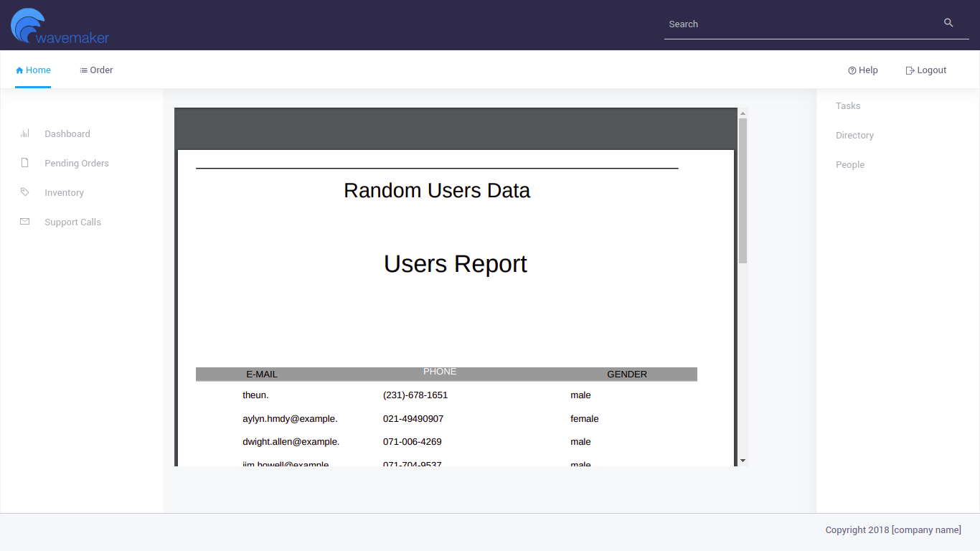Image resolution: width=980 pixels, height=551 pixels.
Task: Click the search magnifier icon
Action: coord(948,23)
